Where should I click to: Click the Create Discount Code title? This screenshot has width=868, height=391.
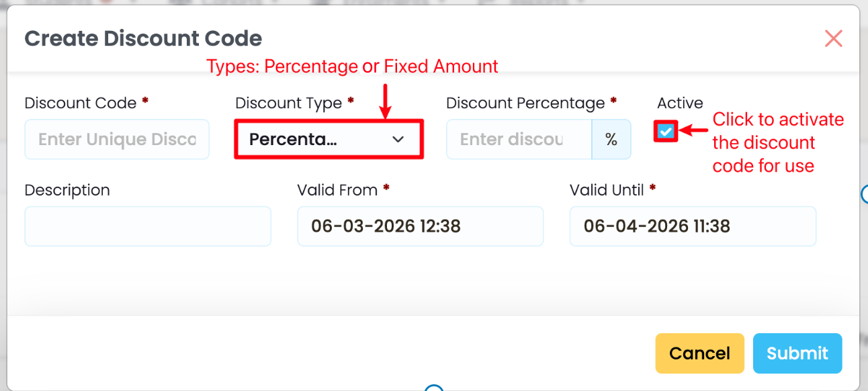pos(143,38)
